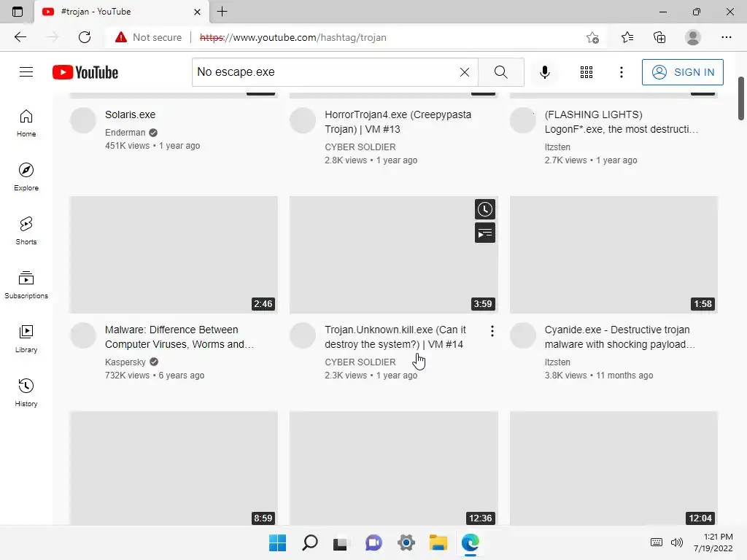Open the Chat app on taskbar
The width and height of the screenshot is (747, 560).
point(373,542)
